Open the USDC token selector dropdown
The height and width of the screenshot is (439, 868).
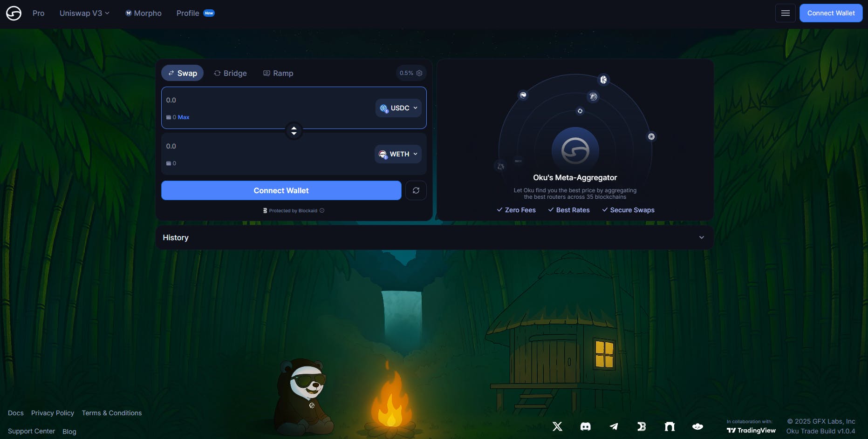[398, 108]
